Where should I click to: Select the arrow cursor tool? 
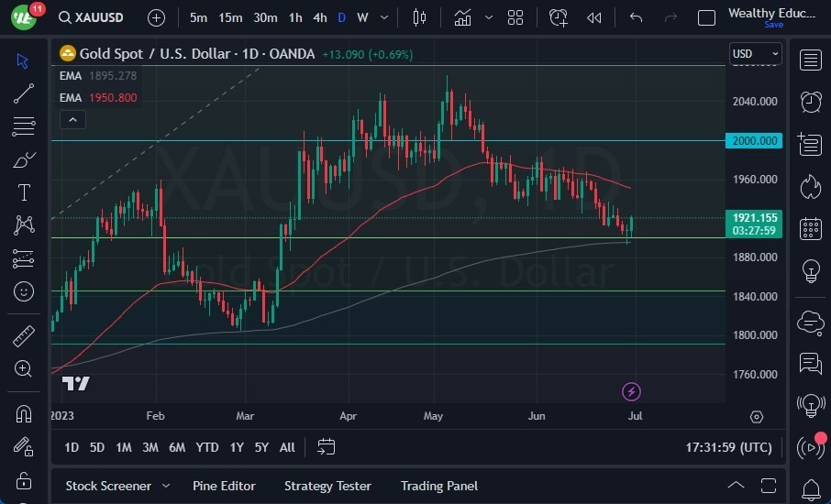[x=22, y=60]
